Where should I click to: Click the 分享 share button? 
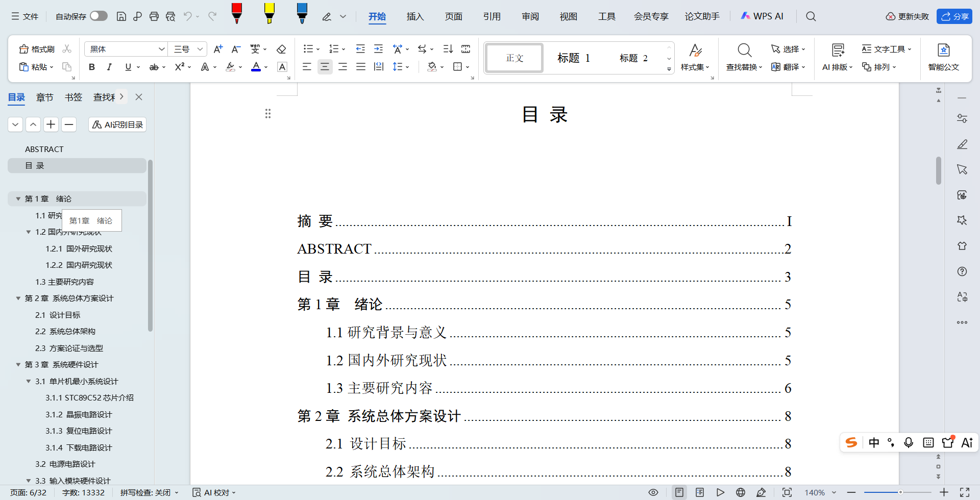pyautogui.click(x=954, y=16)
